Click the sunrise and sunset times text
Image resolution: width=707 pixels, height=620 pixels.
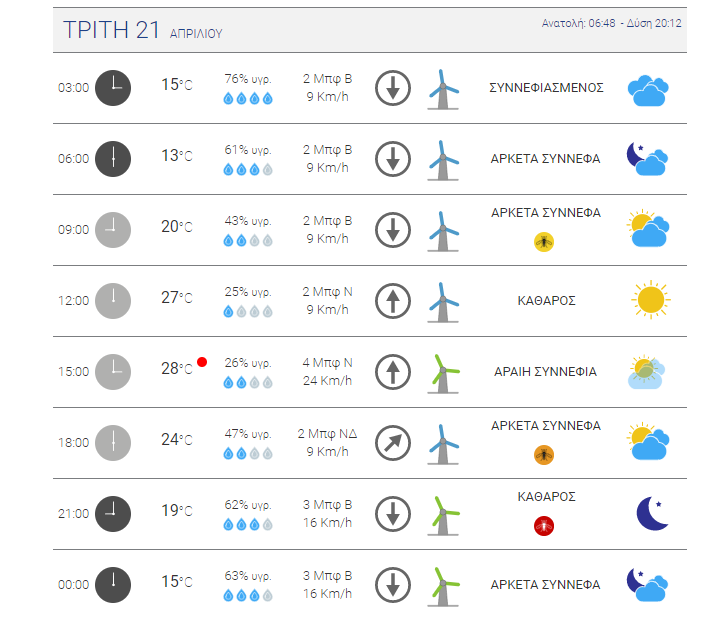(611, 23)
